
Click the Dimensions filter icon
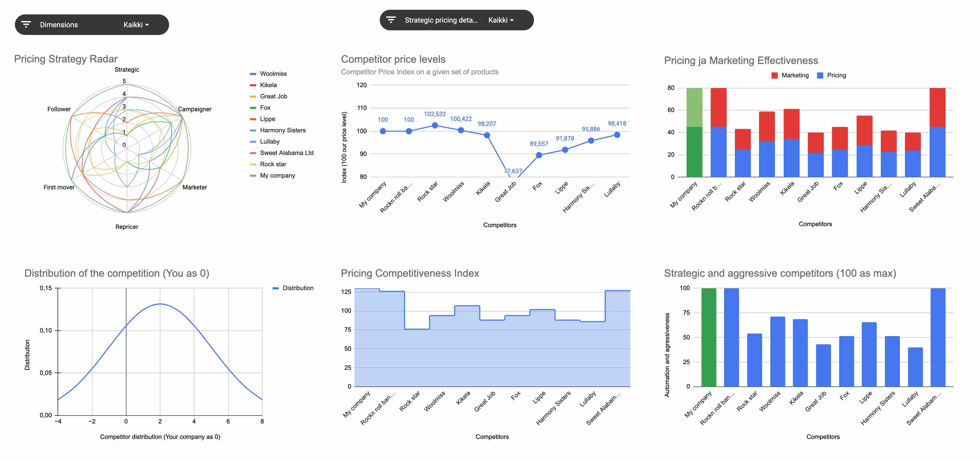pyautogui.click(x=26, y=25)
